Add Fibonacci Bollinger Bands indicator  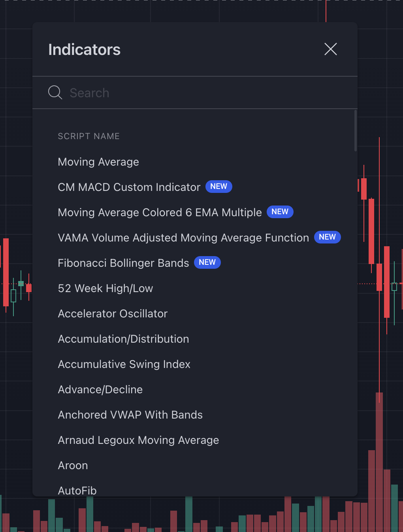[x=123, y=263]
